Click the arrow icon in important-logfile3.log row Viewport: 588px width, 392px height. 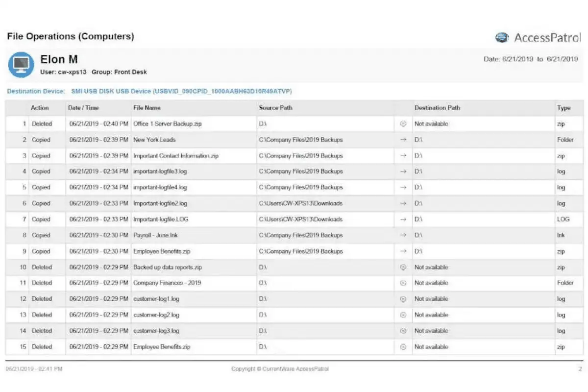point(403,171)
